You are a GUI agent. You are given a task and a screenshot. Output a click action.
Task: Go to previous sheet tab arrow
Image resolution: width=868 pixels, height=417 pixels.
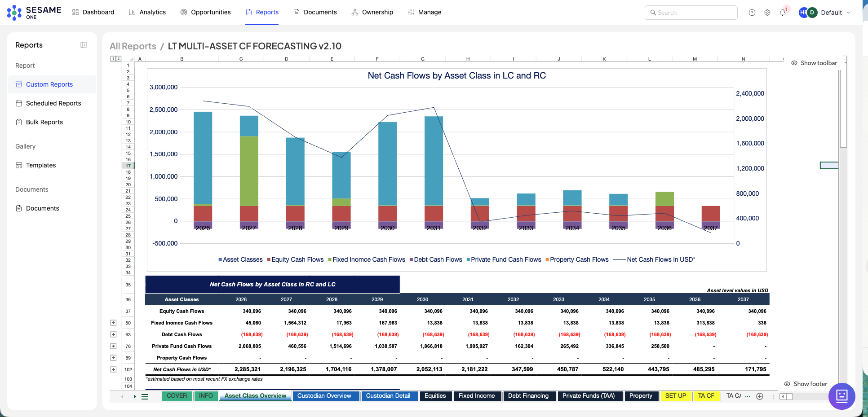[x=122, y=396]
